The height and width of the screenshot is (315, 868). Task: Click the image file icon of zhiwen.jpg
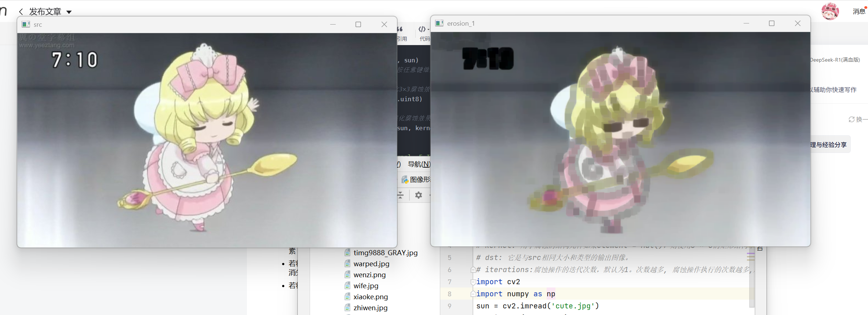click(347, 308)
